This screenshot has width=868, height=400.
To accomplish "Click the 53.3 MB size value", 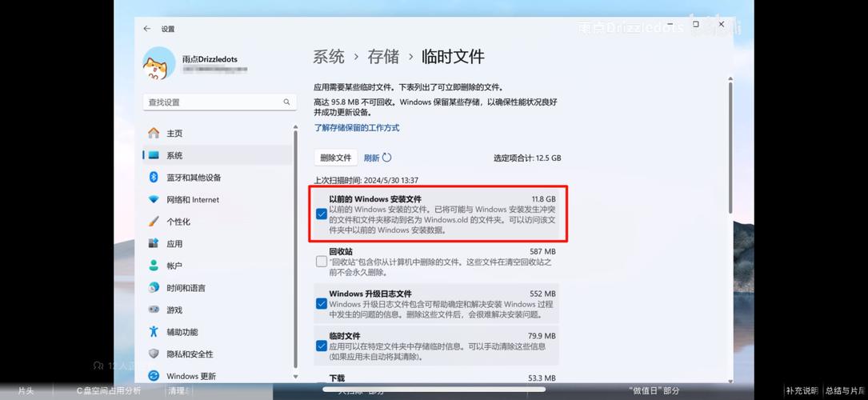I will pyautogui.click(x=542, y=378).
